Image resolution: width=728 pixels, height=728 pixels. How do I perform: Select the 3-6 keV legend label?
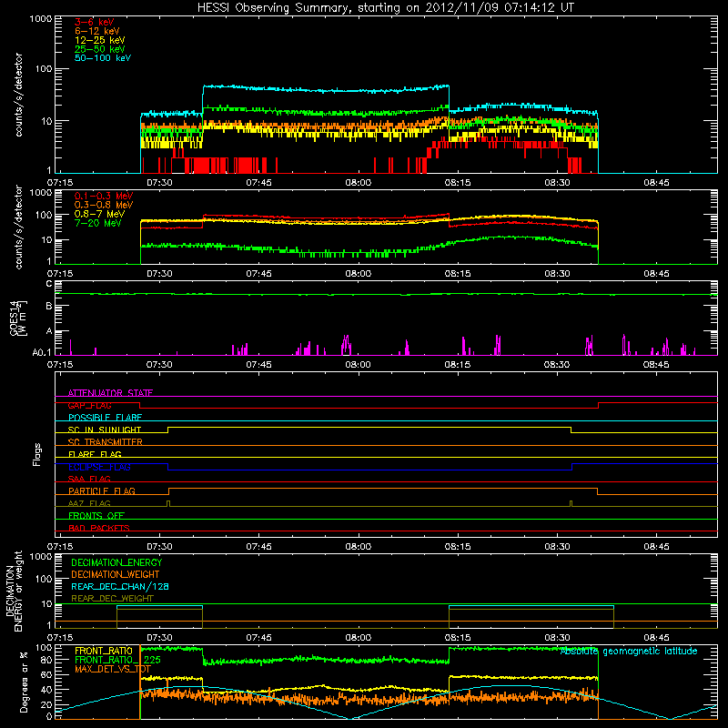(95, 22)
